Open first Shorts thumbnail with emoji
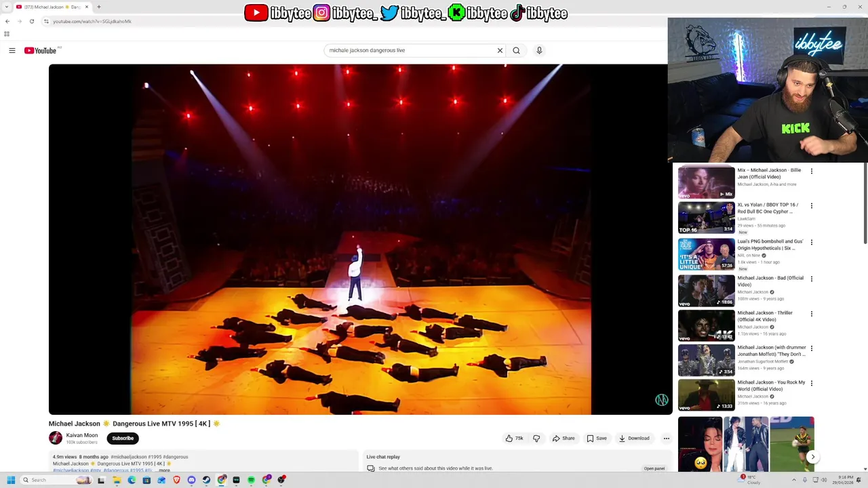 pos(700,444)
